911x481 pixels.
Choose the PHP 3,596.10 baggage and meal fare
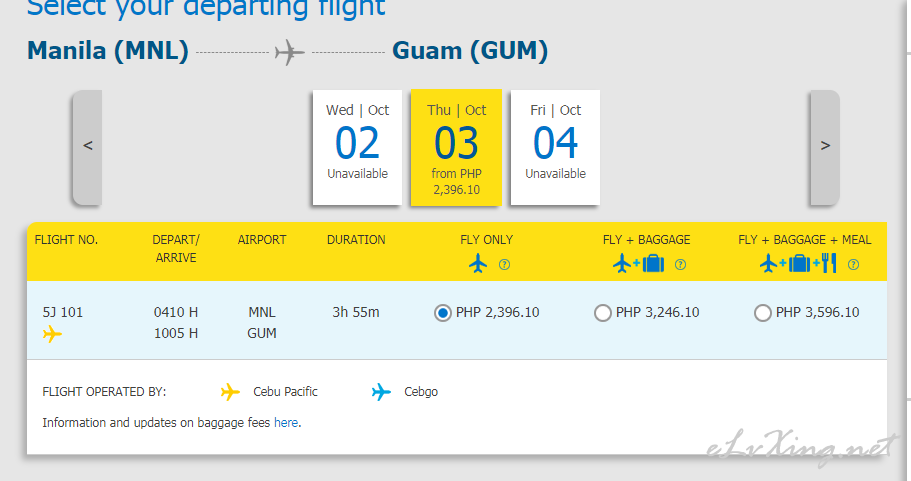(763, 313)
